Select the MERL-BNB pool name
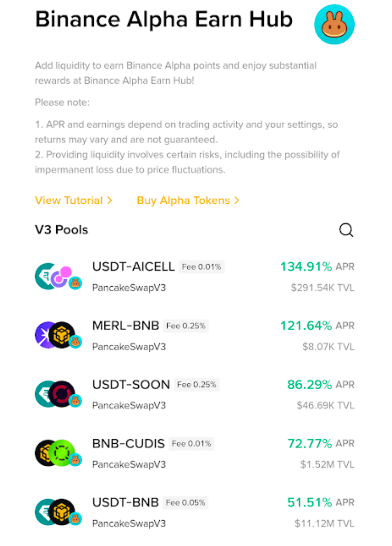 click(x=126, y=325)
